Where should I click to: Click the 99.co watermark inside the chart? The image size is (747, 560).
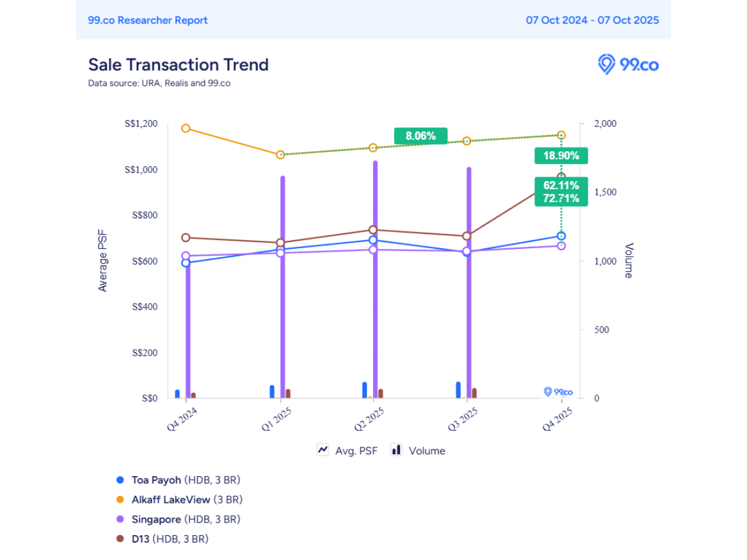tap(558, 392)
